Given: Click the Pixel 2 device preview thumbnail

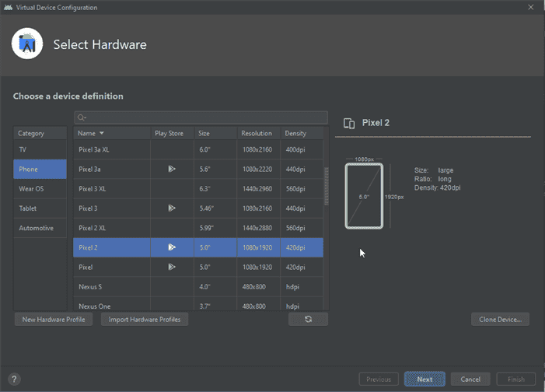Looking at the screenshot, I should pyautogui.click(x=364, y=196).
